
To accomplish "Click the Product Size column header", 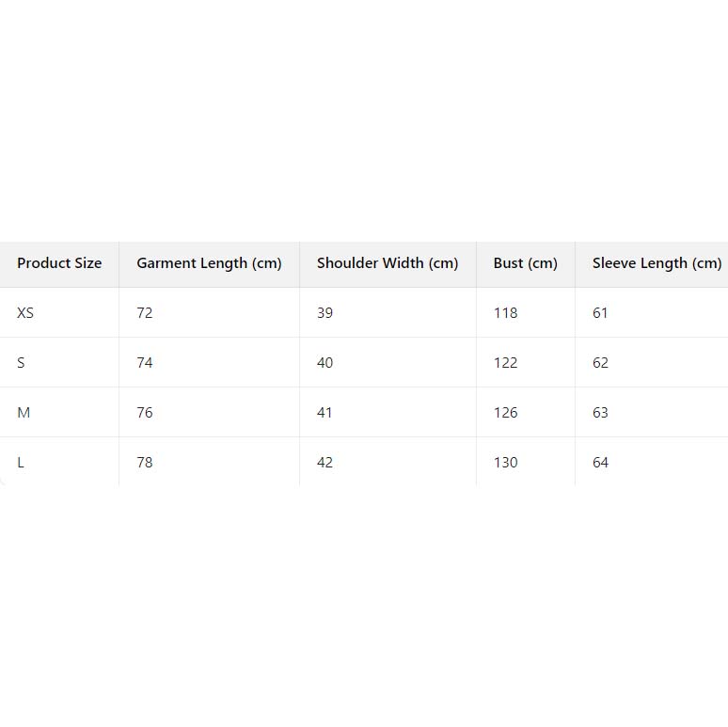I will point(59,263).
